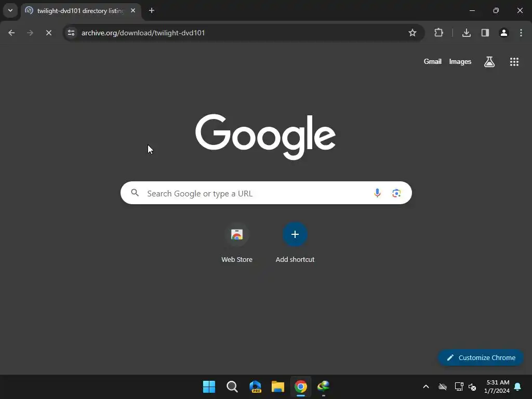This screenshot has height=399, width=532.
Task: Click the Google logo
Action: [265, 137]
